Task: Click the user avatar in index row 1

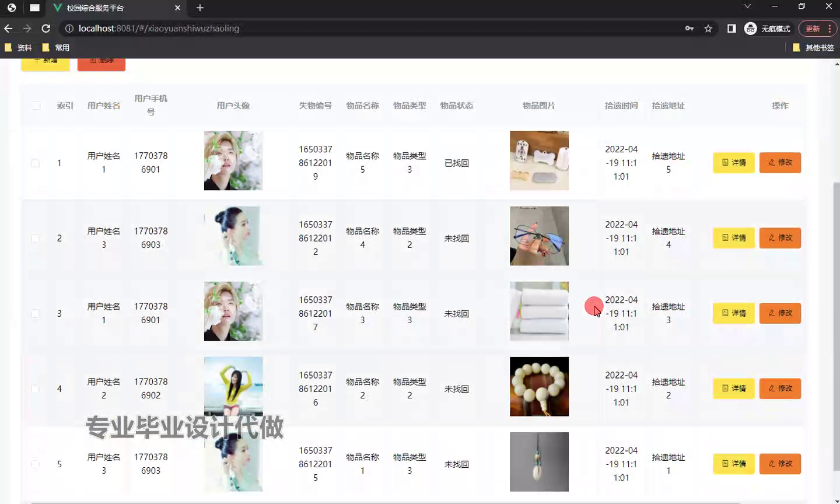Action: (233, 160)
